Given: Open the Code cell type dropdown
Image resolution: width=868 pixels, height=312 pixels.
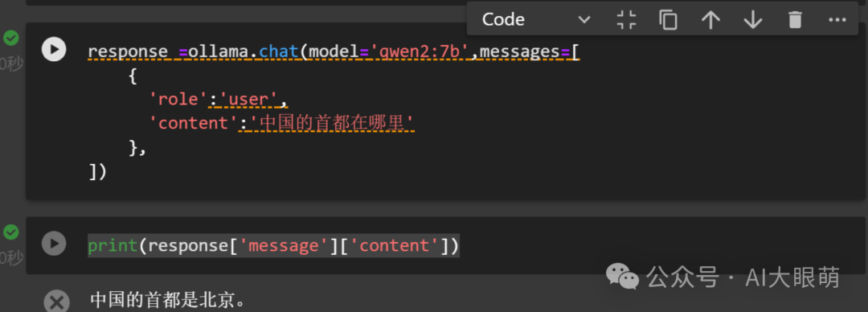Looking at the screenshot, I should tap(534, 20).
